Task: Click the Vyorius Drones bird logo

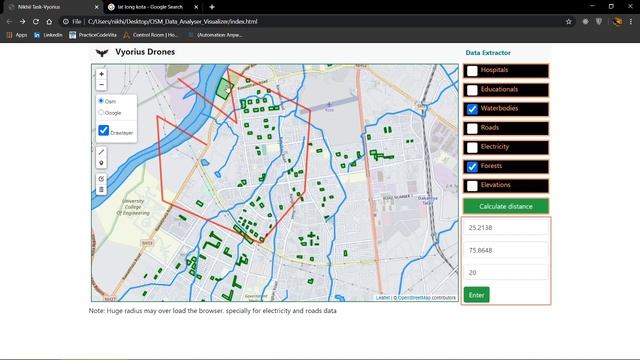Action: pyautogui.click(x=102, y=53)
